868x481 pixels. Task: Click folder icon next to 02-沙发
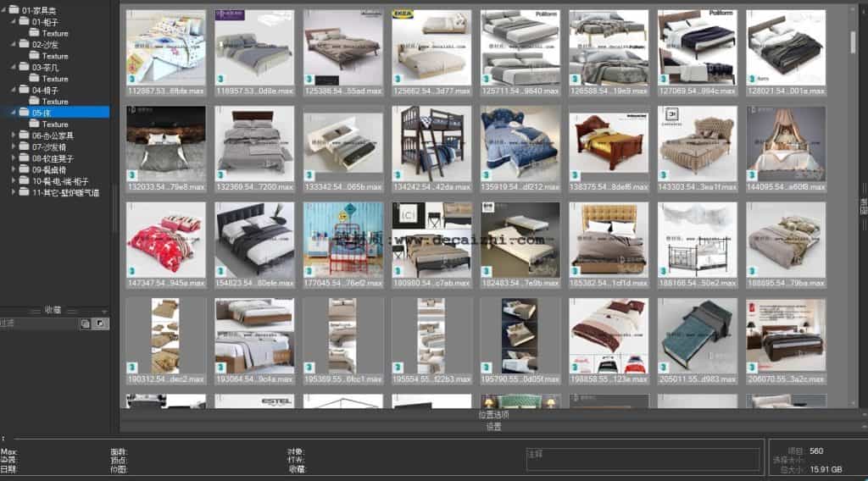pos(25,44)
